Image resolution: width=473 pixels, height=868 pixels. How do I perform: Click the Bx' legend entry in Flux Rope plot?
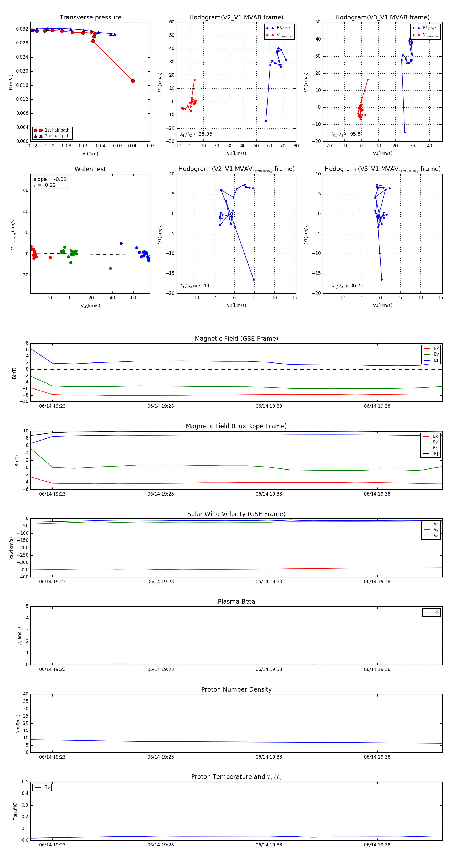coord(431,436)
